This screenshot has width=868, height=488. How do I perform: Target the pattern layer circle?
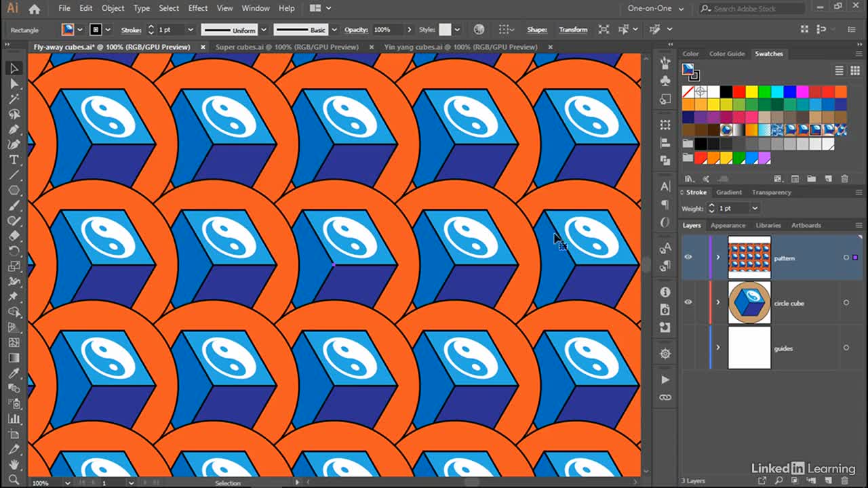point(846,258)
